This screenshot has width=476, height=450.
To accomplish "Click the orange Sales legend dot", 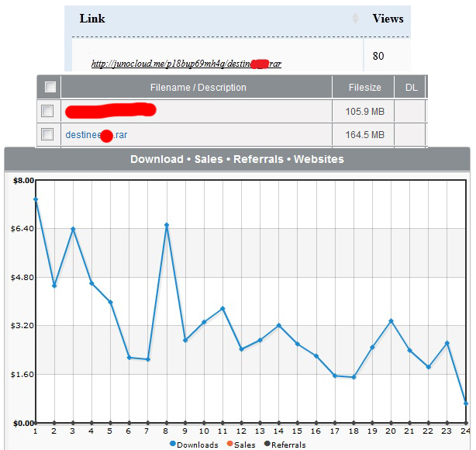I will click(229, 444).
